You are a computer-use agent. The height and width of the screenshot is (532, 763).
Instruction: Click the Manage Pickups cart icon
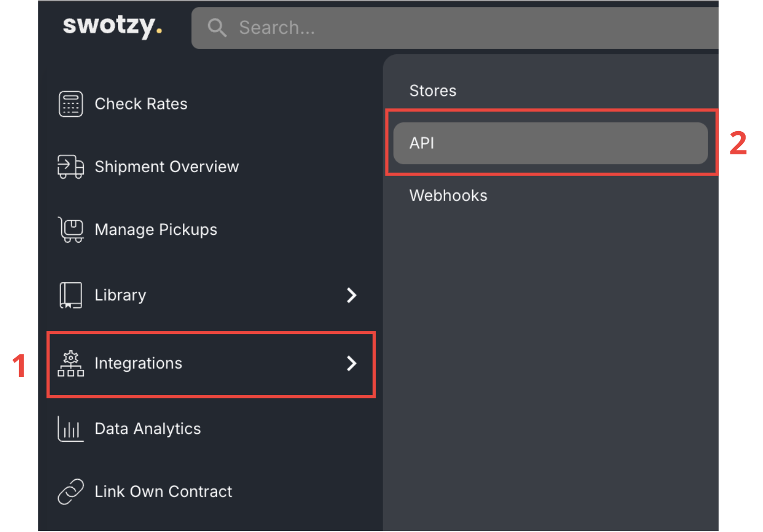pyautogui.click(x=71, y=230)
